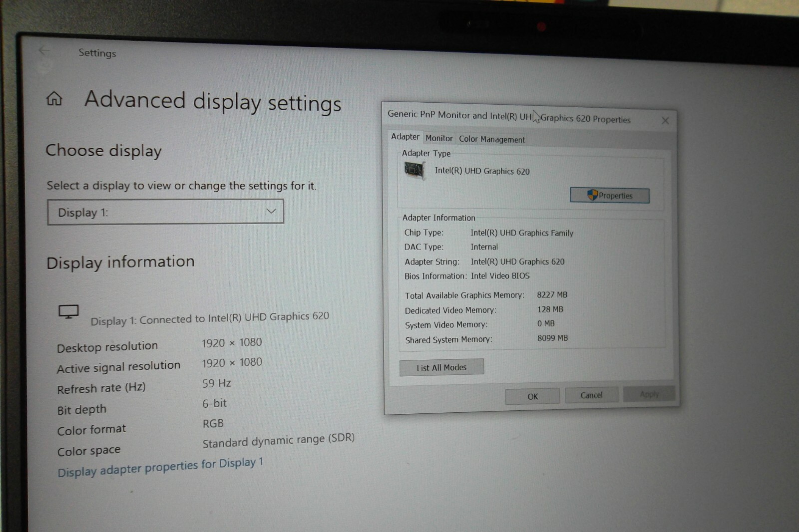799x532 pixels.
Task: Click Active signal resolution value 1920 × 1080
Action: [232, 363]
